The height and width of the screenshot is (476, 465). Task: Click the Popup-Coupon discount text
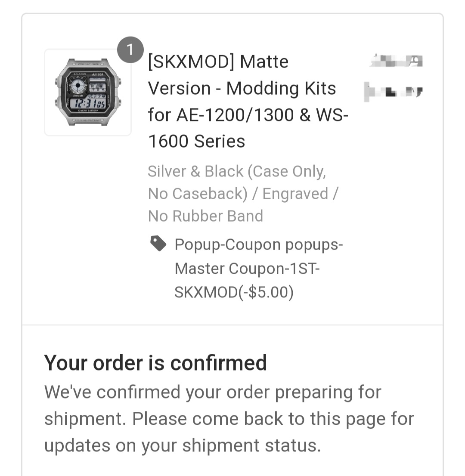pyautogui.click(x=258, y=268)
